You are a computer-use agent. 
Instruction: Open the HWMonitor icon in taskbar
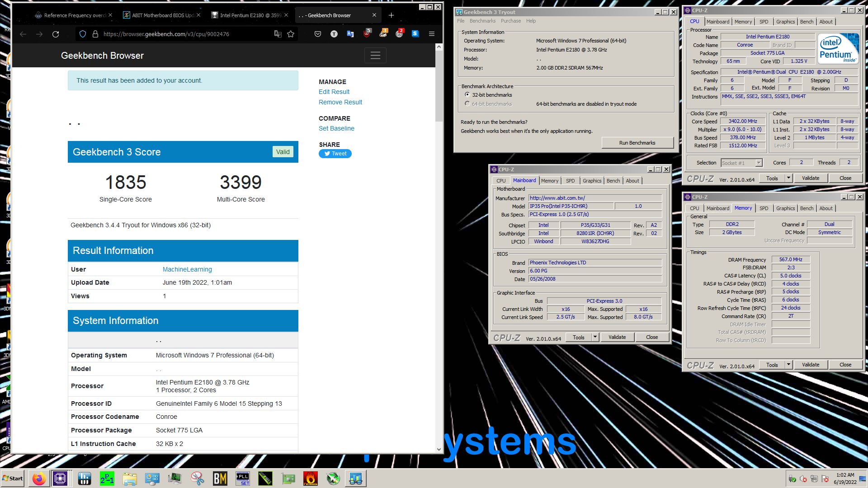pyautogui.click(x=85, y=479)
